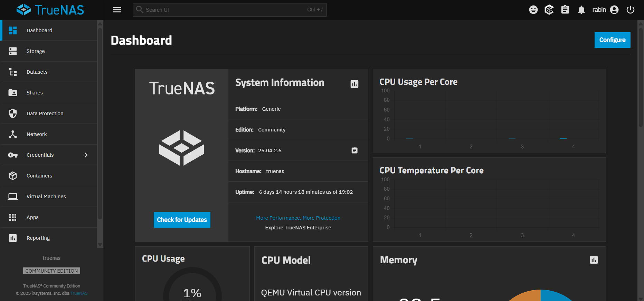The height and width of the screenshot is (301, 644).
Task: Click the Dashboard sidebar icon
Action: click(13, 30)
